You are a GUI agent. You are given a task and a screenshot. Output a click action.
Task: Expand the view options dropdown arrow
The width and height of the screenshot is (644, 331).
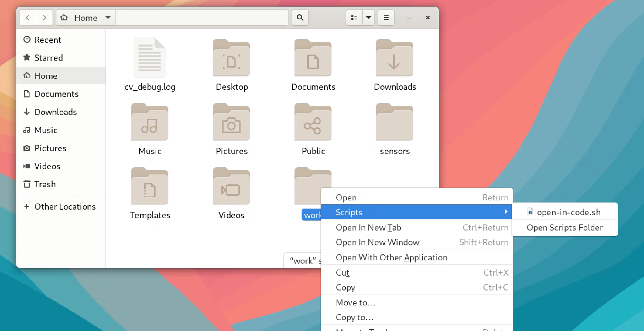coord(368,18)
